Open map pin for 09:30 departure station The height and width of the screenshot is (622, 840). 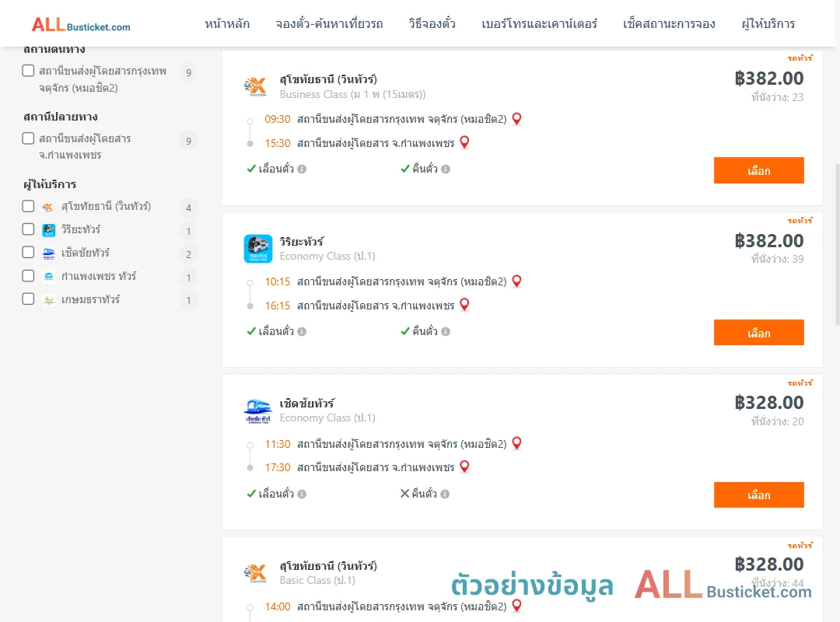517,119
